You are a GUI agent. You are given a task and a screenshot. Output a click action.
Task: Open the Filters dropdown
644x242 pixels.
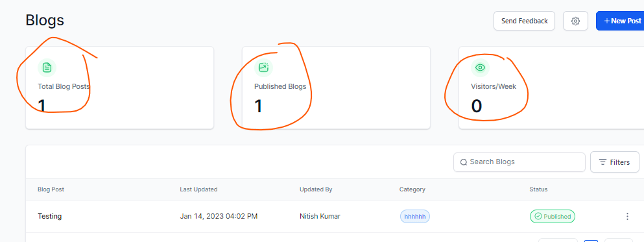pyautogui.click(x=614, y=162)
